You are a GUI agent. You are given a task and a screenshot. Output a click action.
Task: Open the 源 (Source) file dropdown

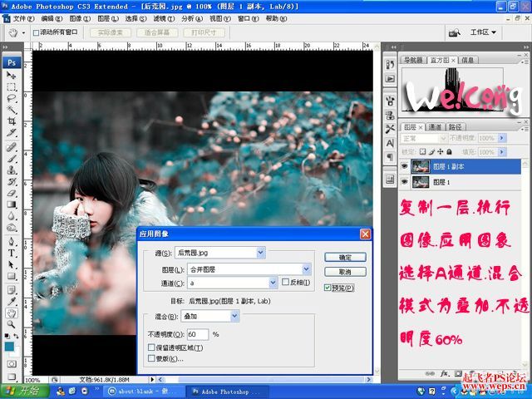click(260, 252)
